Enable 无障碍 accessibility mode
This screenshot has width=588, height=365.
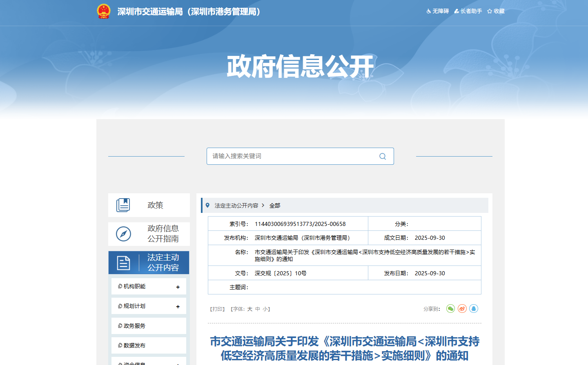438,11
